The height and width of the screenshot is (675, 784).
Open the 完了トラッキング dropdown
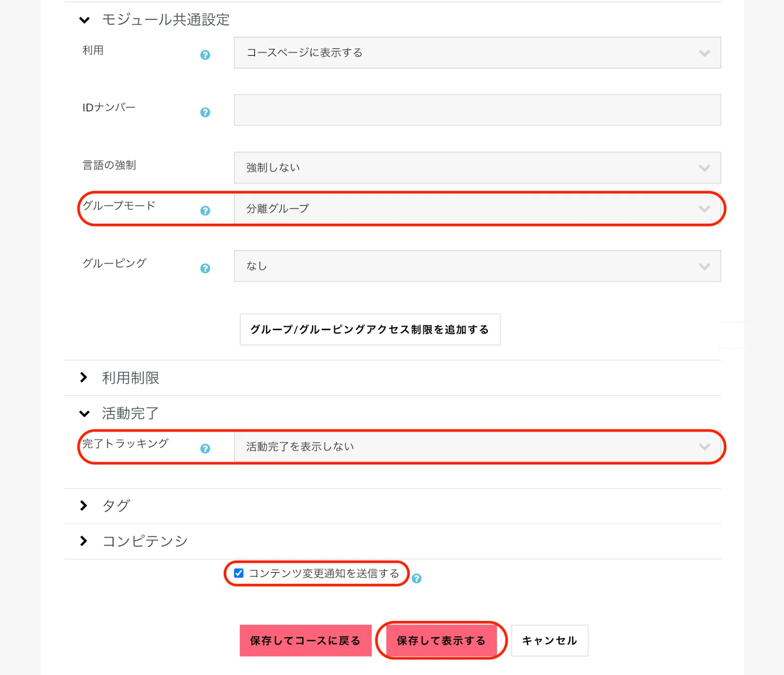click(477, 447)
